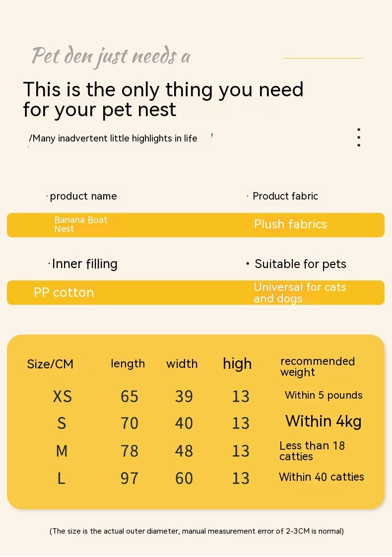Select the "Plush fabrics" value
Viewport: 392px width, 557px height.
click(290, 224)
